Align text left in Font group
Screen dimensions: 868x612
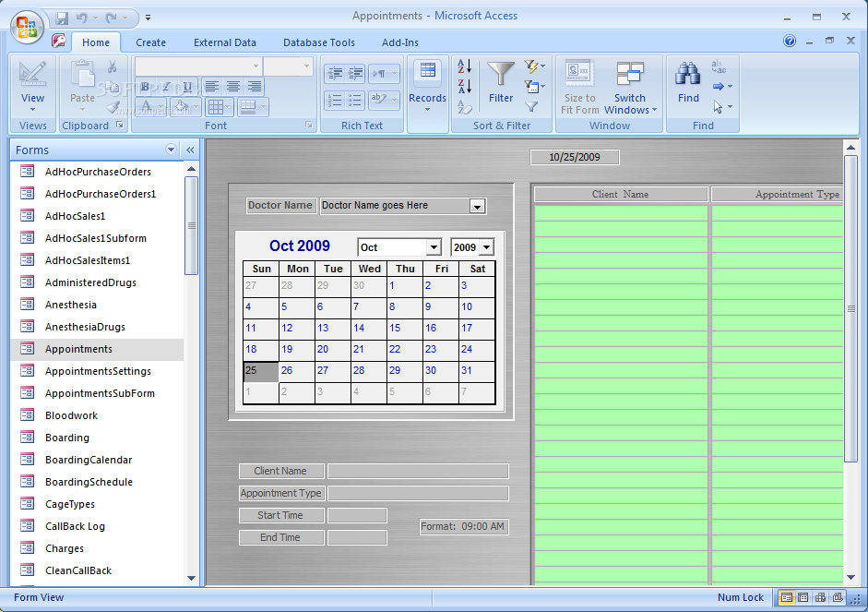[211, 87]
